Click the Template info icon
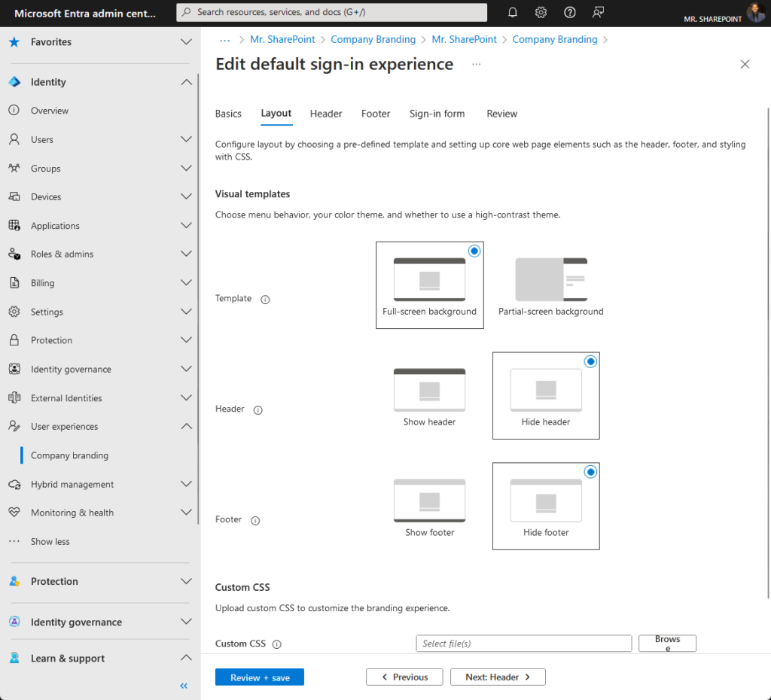 [265, 300]
